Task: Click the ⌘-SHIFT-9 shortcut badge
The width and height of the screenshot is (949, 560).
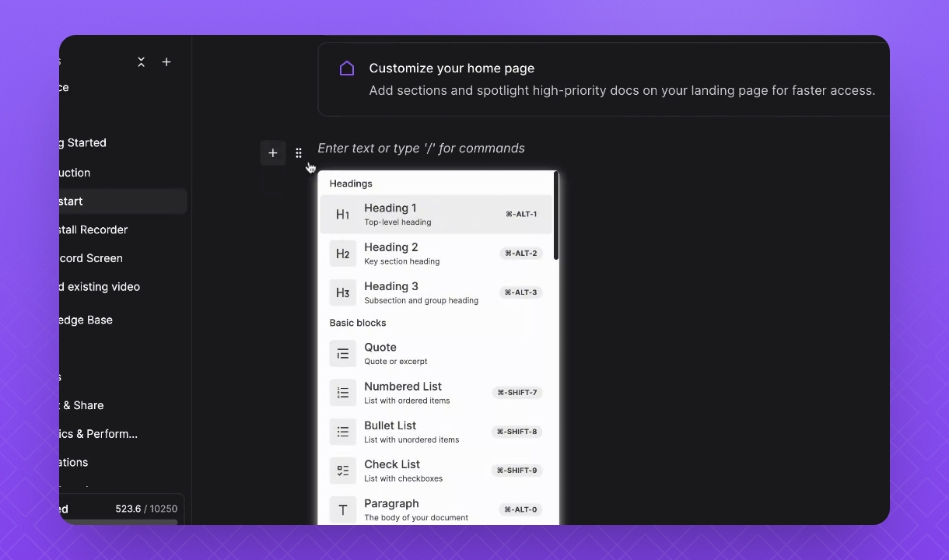Action: [517, 471]
